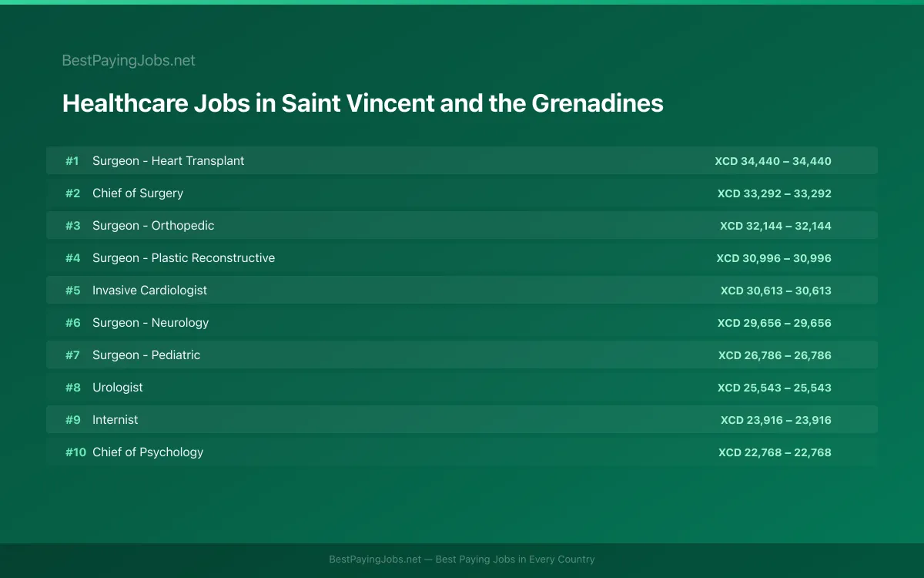924x578 pixels.
Task: Click rank number #3
Action: pyautogui.click(x=72, y=226)
